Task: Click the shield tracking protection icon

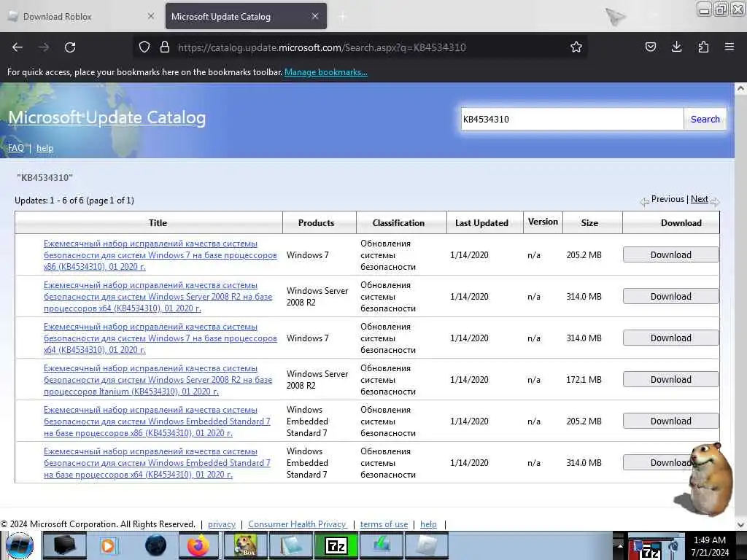Action: click(x=144, y=47)
